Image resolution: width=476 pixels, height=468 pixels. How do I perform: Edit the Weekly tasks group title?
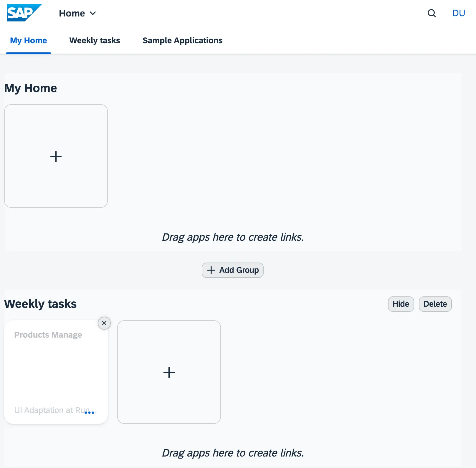coord(40,304)
